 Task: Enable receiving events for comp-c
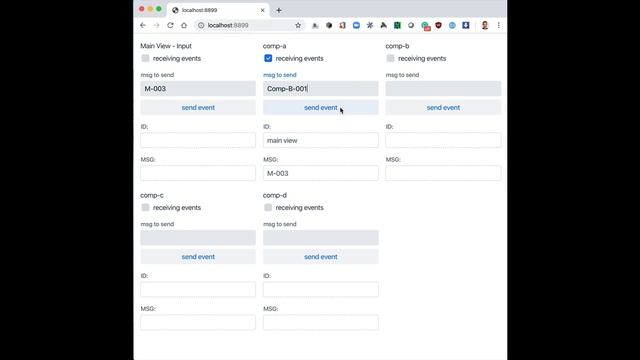tap(145, 207)
